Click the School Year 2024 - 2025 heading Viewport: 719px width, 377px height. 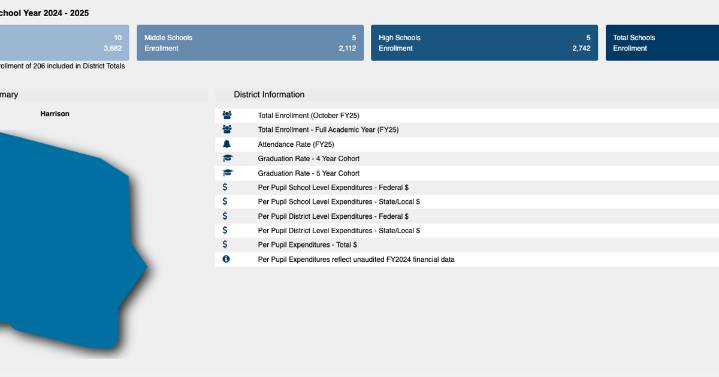[x=44, y=13]
